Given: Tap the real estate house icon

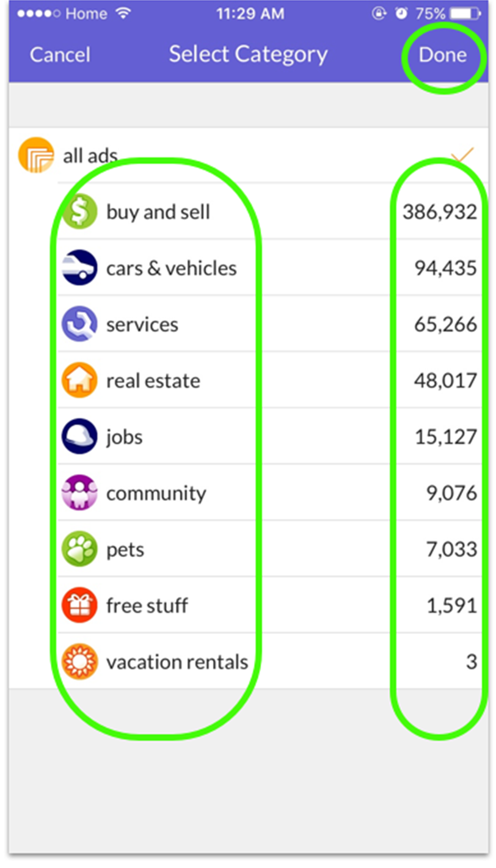Looking at the screenshot, I should tap(79, 380).
